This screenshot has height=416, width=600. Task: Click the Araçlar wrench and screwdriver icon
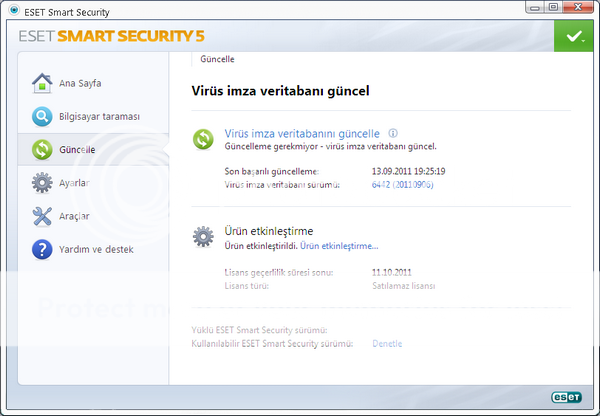click(42, 216)
